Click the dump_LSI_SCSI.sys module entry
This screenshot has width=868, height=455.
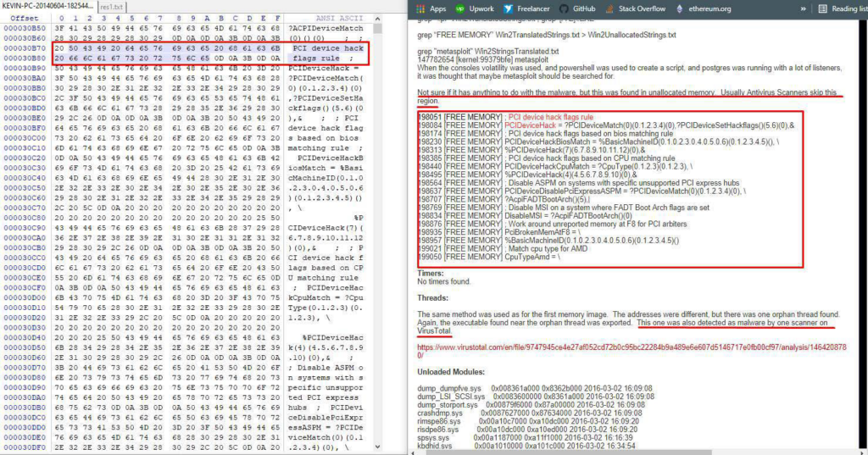(x=536, y=397)
